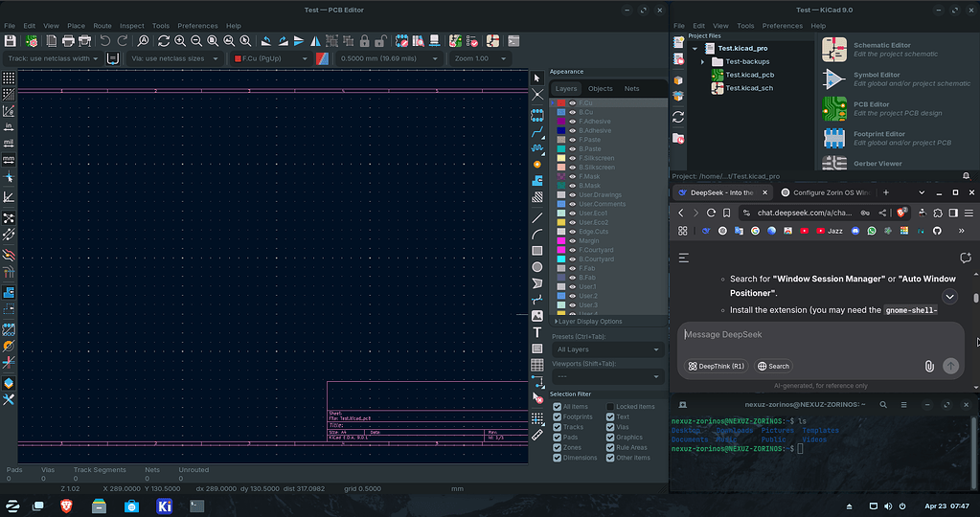Image resolution: width=980 pixels, height=517 pixels.
Task: Select the Draw Circle tool
Action: coord(537,267)
